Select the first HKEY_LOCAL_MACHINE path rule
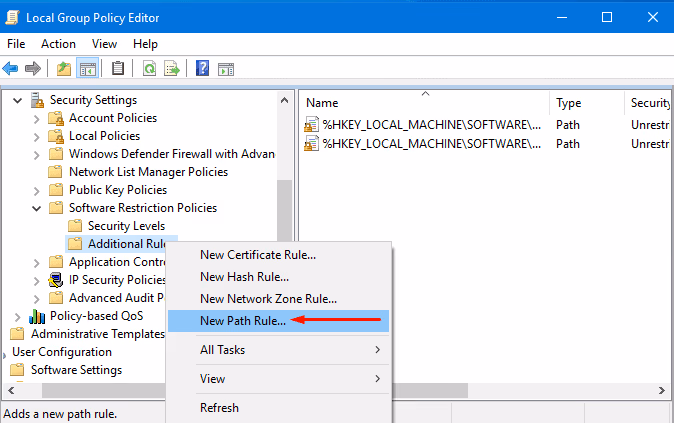This screenshot has width=674, height=423. 432,125
